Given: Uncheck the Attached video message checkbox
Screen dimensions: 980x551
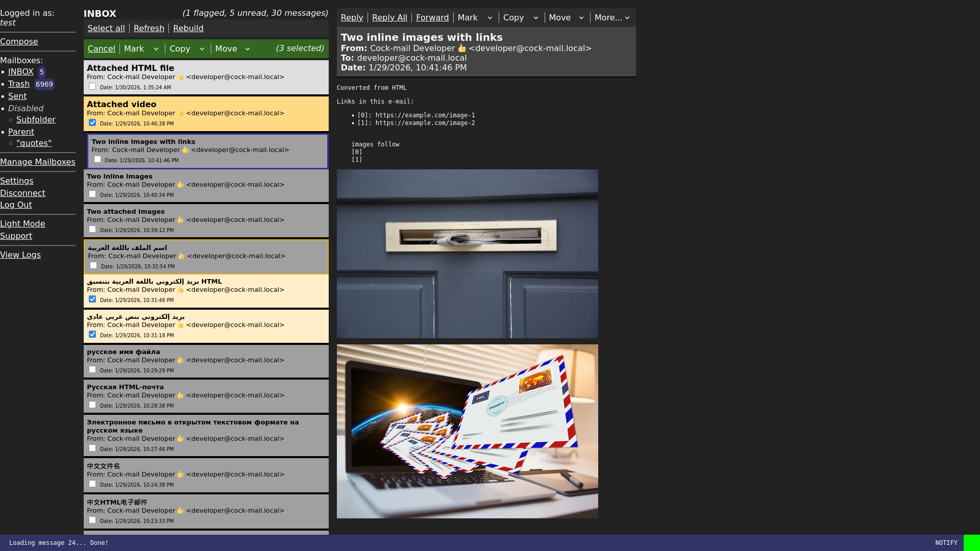Looking at the screenshot, I should tap(92, 122).
